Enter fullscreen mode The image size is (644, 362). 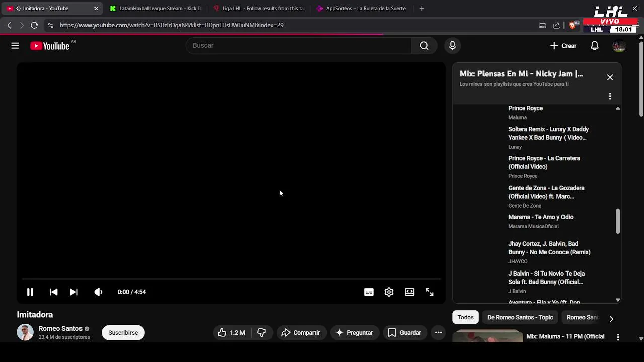pos(429,292)
